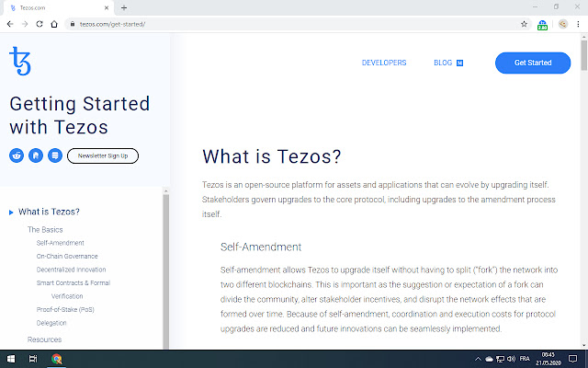588x368 pixels.
Task: Reload the page with refresh icon
Action: [x=40, y=24]
